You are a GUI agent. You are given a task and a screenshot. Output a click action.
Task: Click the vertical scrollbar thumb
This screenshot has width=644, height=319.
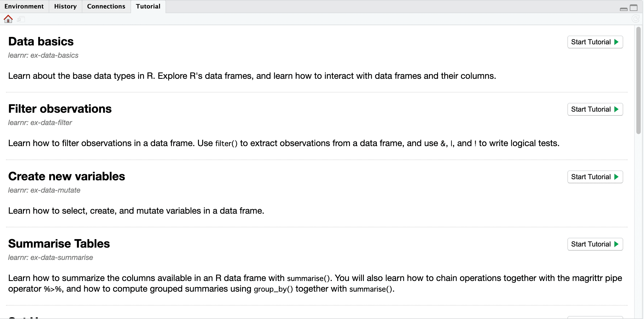(x=638, y=80)
